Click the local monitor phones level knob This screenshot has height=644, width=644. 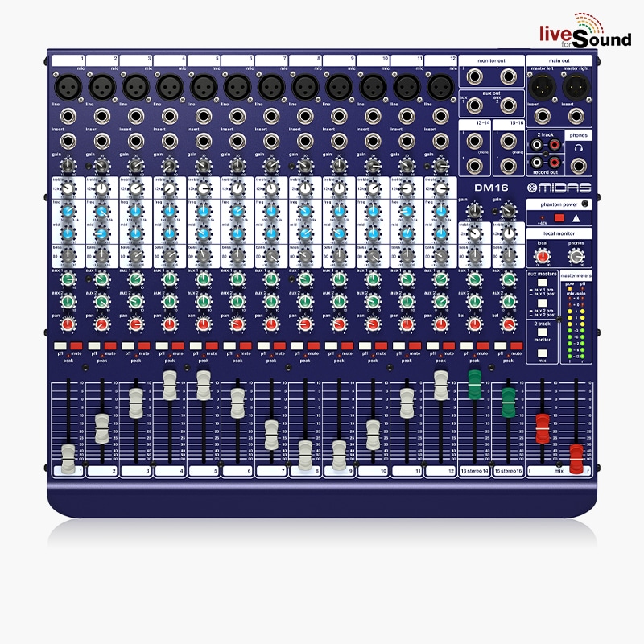pyautogui.click(x=576, y=257)
